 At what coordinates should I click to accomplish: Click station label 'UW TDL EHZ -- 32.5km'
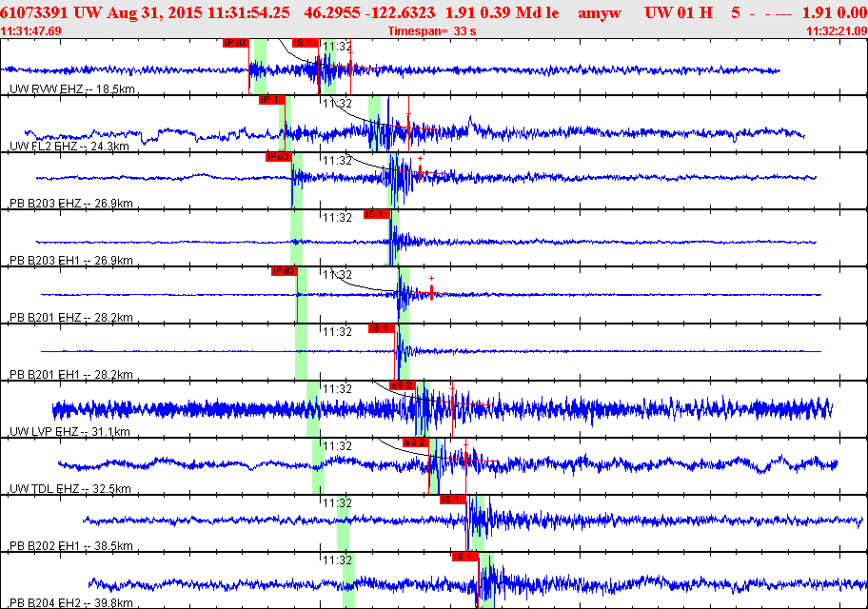70,488
